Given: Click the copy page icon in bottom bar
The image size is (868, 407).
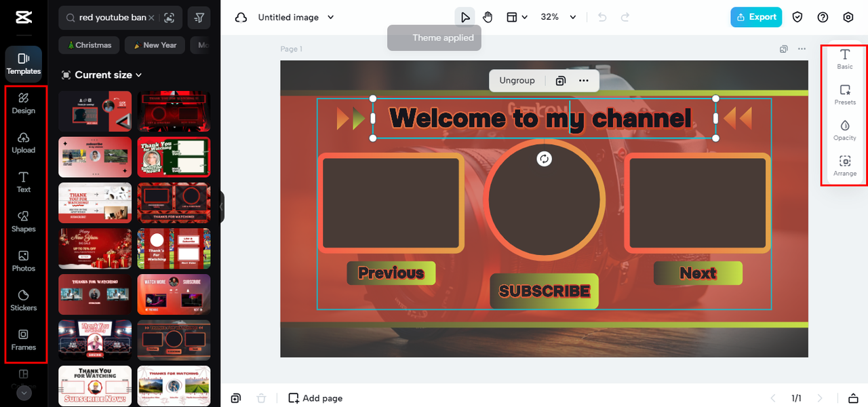Looking at the screenshot, I should coord(236,398).
